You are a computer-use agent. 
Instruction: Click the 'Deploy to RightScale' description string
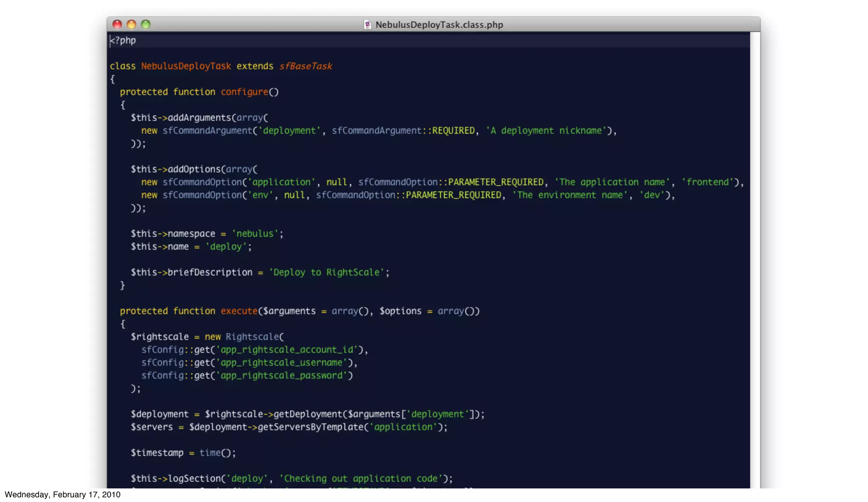pyautogui.click(x=326, y=272)
